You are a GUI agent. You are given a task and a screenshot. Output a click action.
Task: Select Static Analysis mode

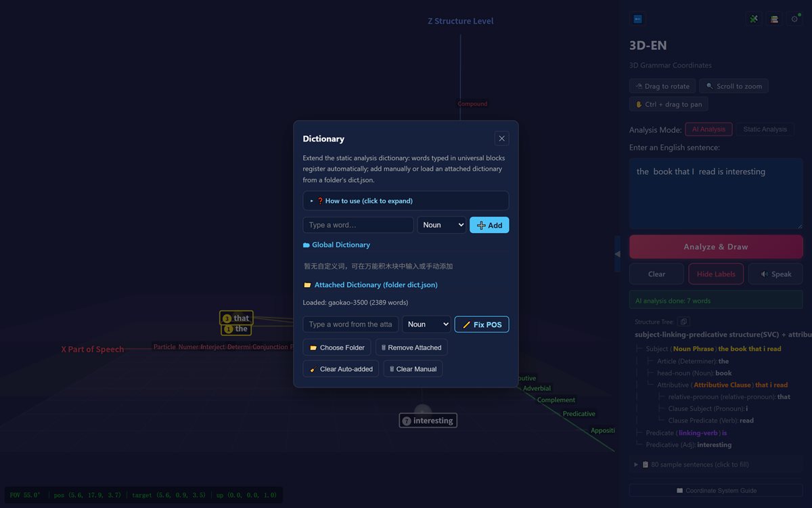tap(765, 129)
